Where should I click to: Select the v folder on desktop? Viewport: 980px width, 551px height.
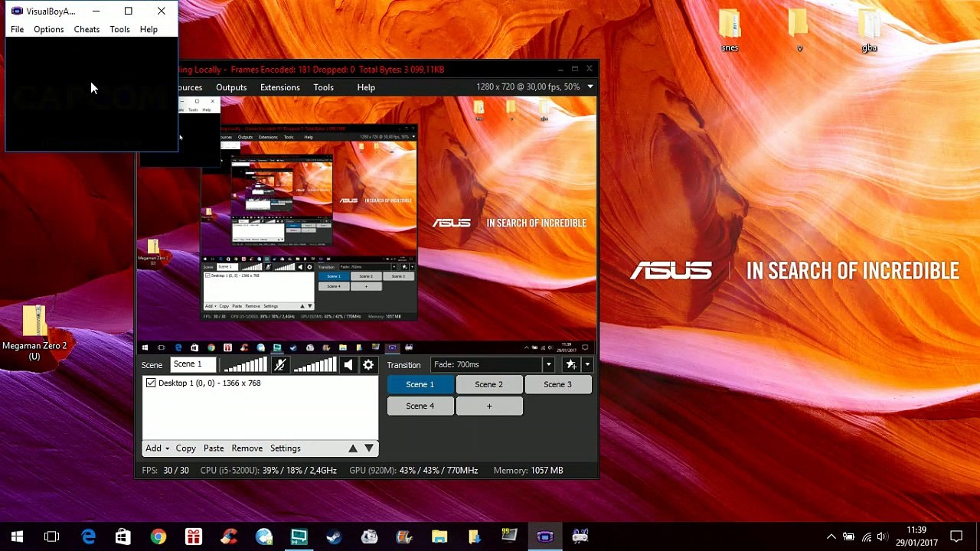(799, 31)
